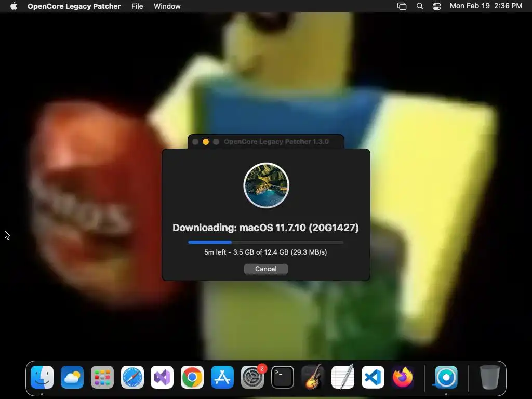Screen dimensions: 532x399
Task: Open the App Store
Action: tap(222, 377)
